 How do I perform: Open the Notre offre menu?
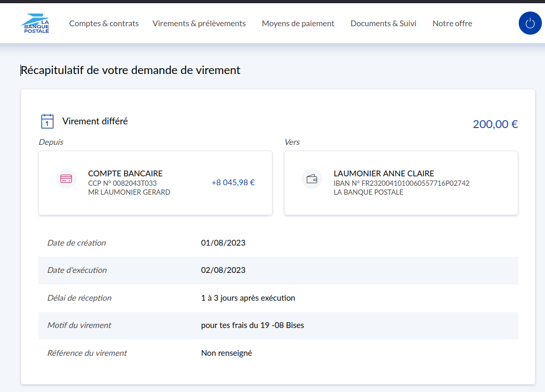pos(452,24)
